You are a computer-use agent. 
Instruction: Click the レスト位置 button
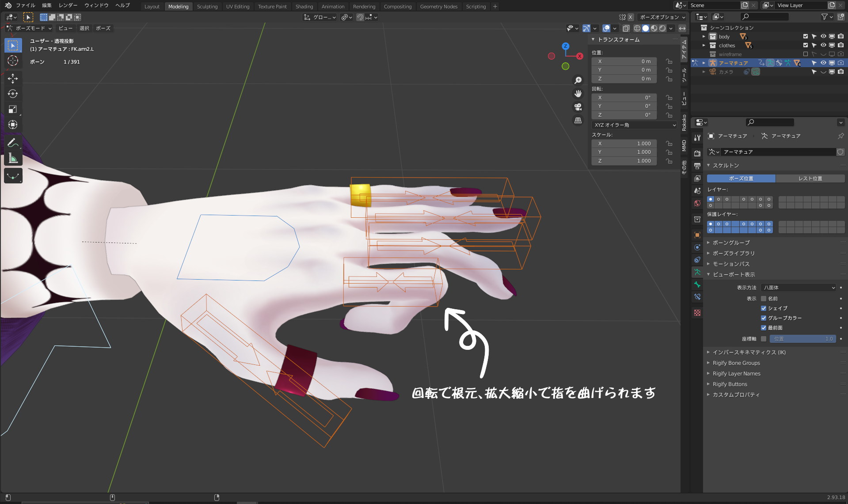(810, 178)
